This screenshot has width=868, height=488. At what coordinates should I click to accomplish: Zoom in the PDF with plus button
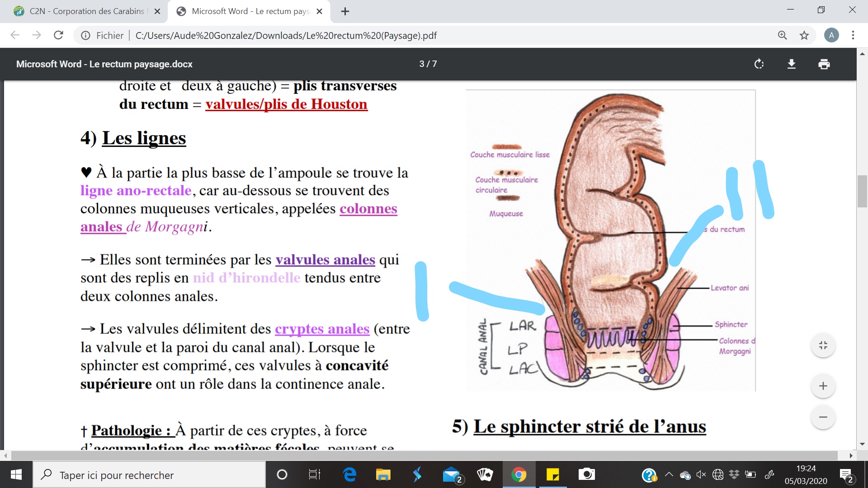point(823,386)
